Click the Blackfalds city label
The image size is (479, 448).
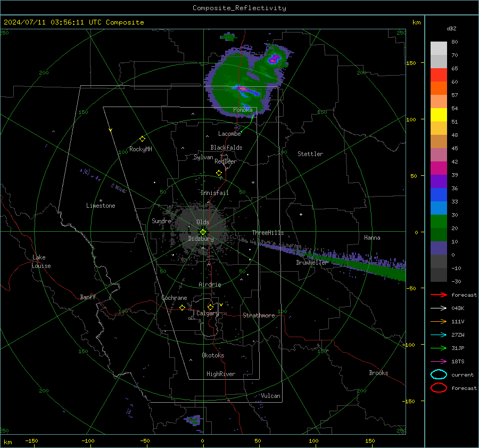pos(226,148)
